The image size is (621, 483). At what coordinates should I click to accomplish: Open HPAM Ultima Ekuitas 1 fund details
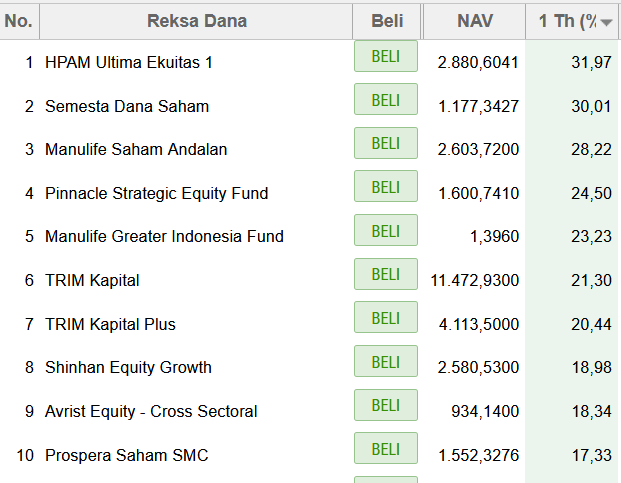coord(129,63)
